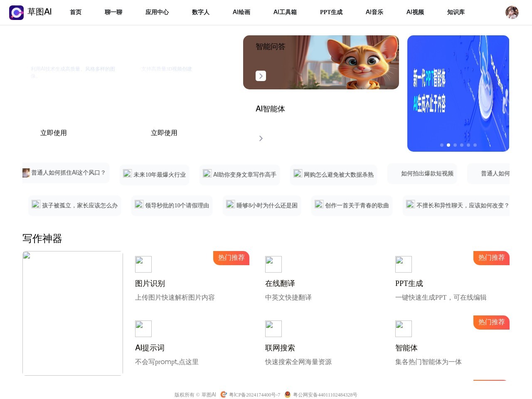The height and width of the screenshot is (399, 532).
Task: Click the 联网搜索 tool icon
Action: 273,329
